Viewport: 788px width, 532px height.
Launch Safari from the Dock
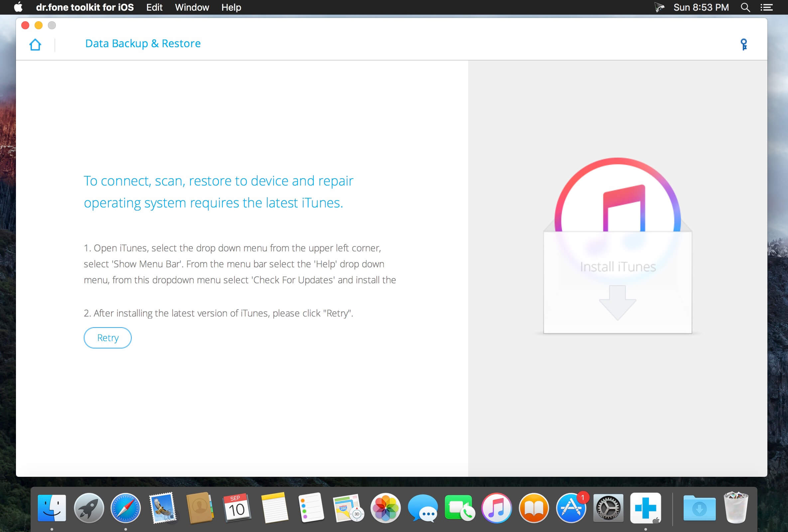pos(126,508)
